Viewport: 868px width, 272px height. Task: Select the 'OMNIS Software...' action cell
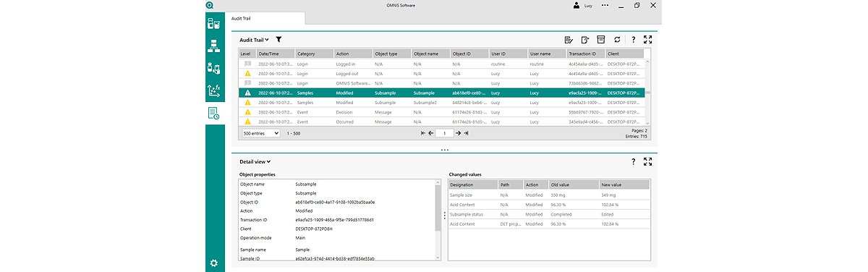[353, 83]
